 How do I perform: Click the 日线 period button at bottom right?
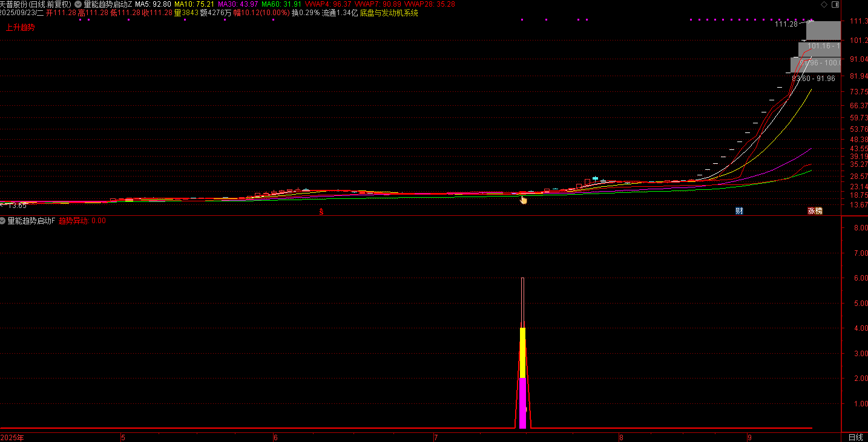click(x=855, y=437)
